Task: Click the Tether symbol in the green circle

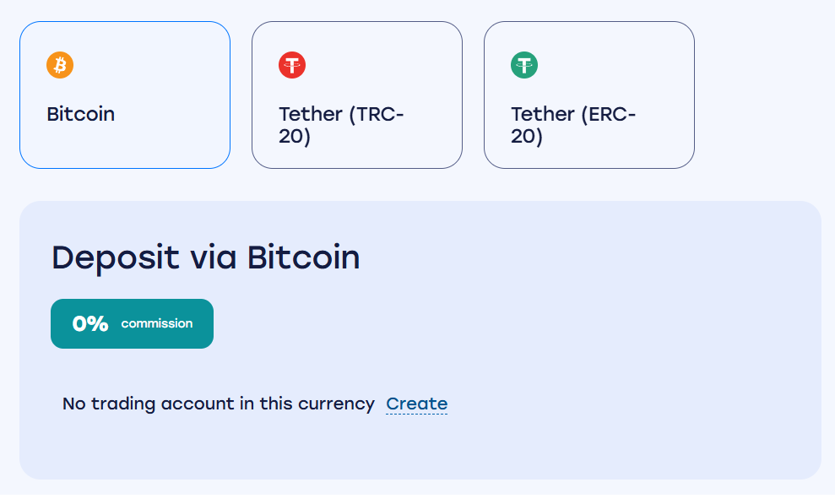Action: [523, 64]
